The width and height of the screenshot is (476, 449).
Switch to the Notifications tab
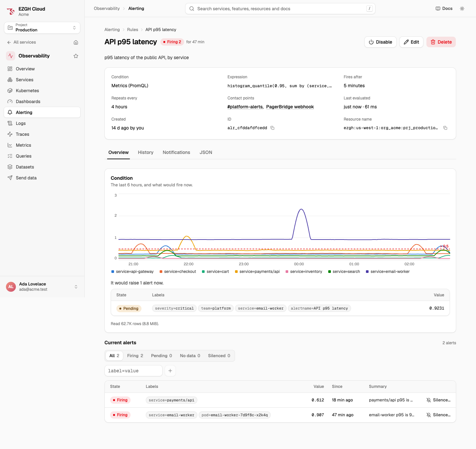pos(176,152)
